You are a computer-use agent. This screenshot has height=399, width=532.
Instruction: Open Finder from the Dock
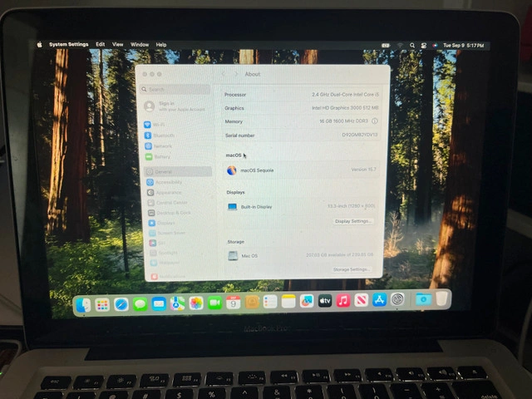(x=83, y=304)
